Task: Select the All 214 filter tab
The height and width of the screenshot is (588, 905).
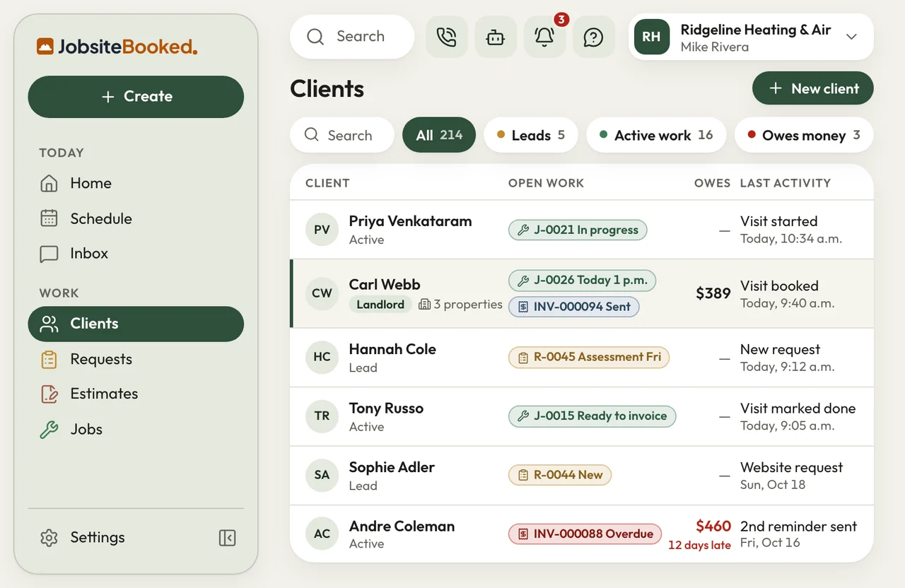Action: (439, 135)
